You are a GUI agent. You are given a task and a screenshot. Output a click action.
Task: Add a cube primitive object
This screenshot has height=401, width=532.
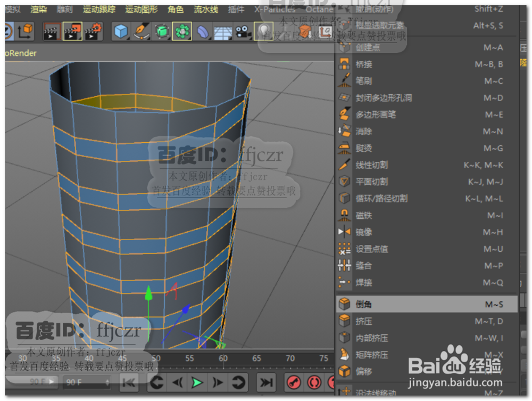(121, 31)
